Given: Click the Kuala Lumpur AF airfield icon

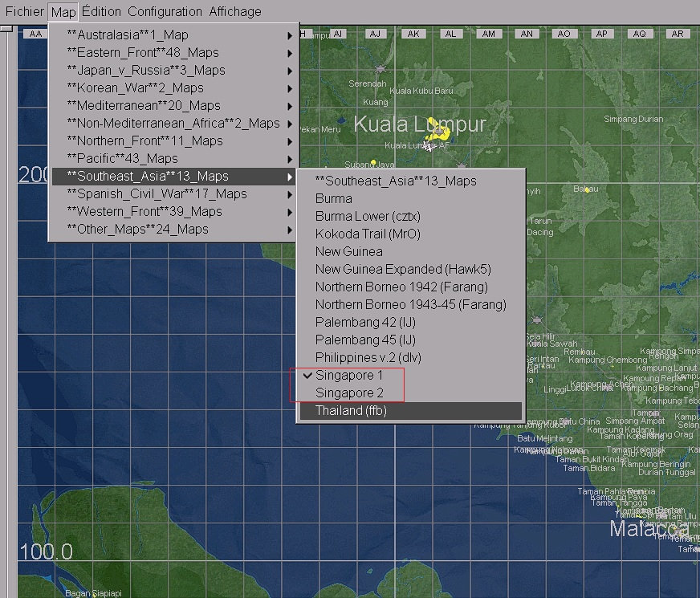Looking at the screenshot, I should click(428, 146).
